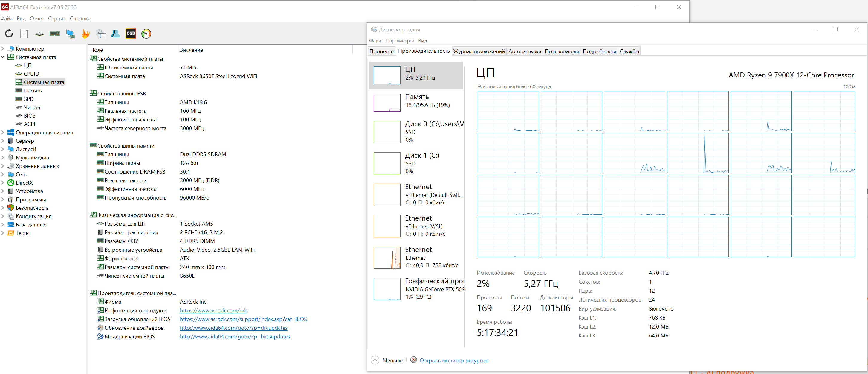The width and height of the screenshot is (868, 374).
Task: Select Память item in AIDA64 tree
Action: [x=33, y=90]
